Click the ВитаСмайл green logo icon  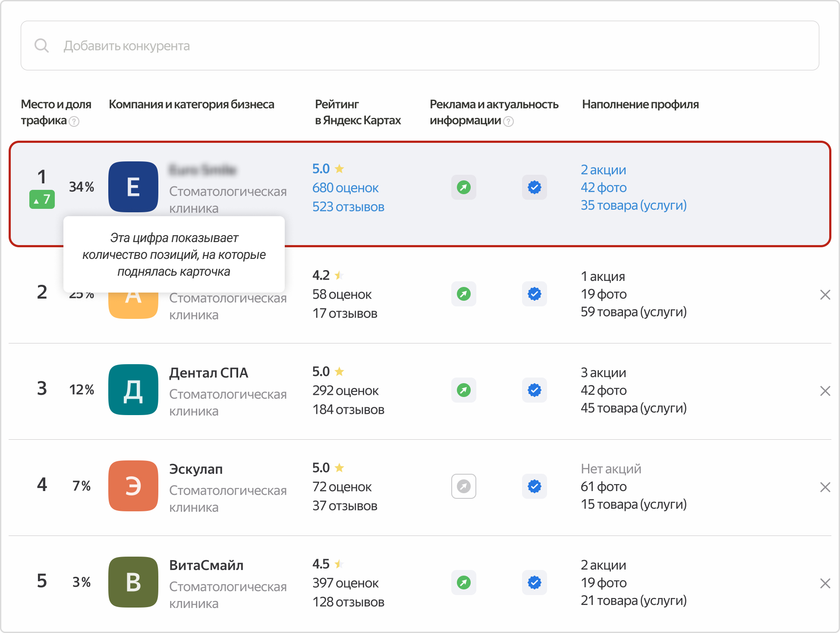coord(133,582)
